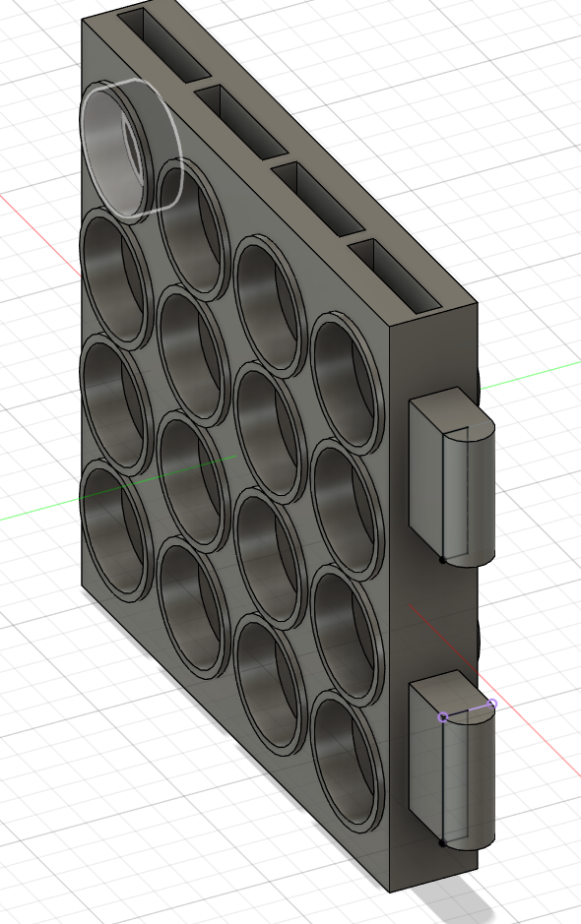The height and width of the screenshot is (924, 581).
Task: Select the bottom hole in the leftmost column
Action: pos(116,531)
